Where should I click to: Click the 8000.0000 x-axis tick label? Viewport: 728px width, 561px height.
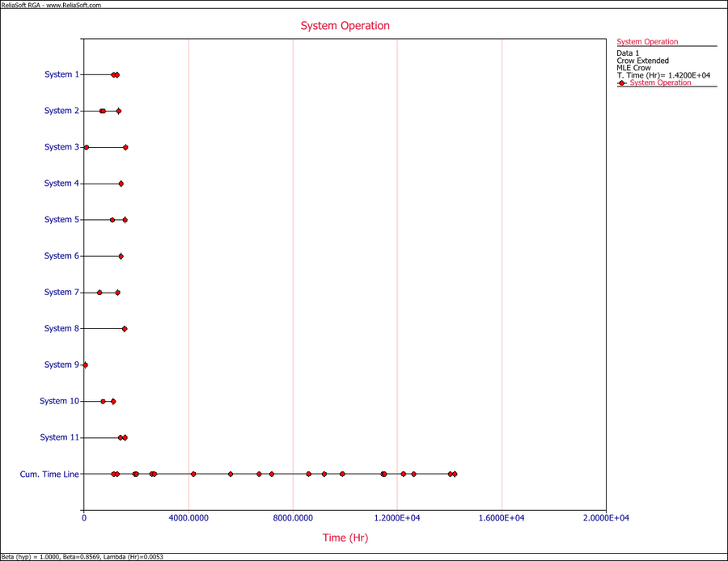coord(293,517)
